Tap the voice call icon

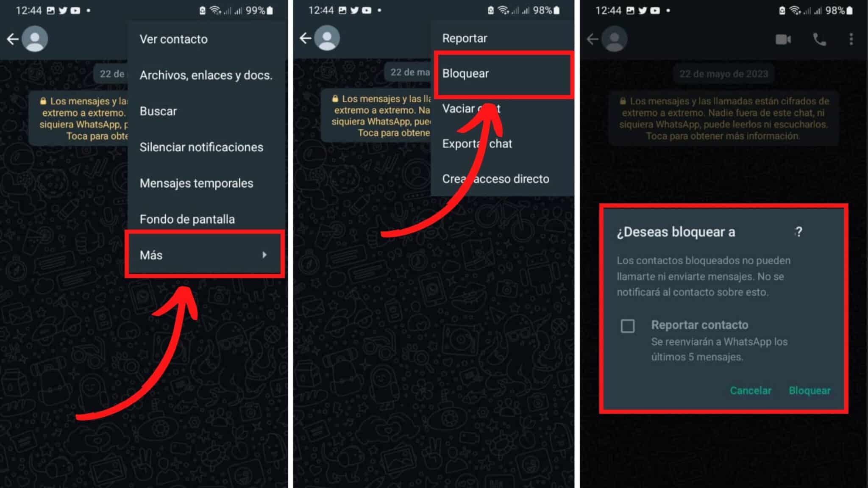pos(819,39)
